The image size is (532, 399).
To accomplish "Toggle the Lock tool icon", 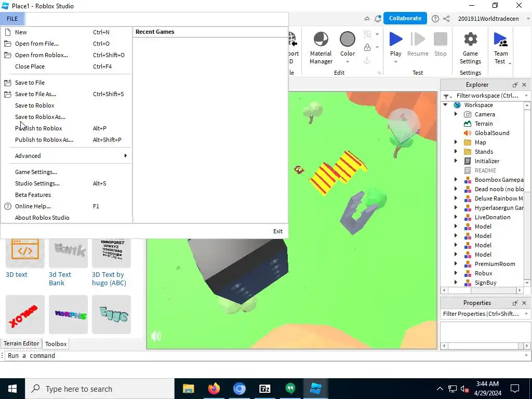I will click(367, 47).
